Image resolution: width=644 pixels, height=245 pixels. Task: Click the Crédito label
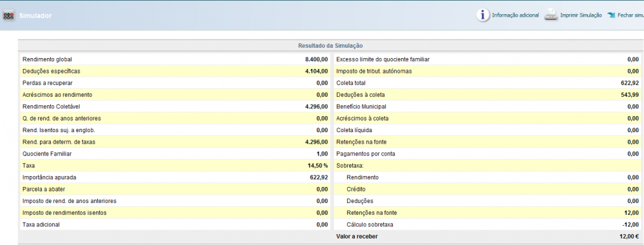[356, 190]
